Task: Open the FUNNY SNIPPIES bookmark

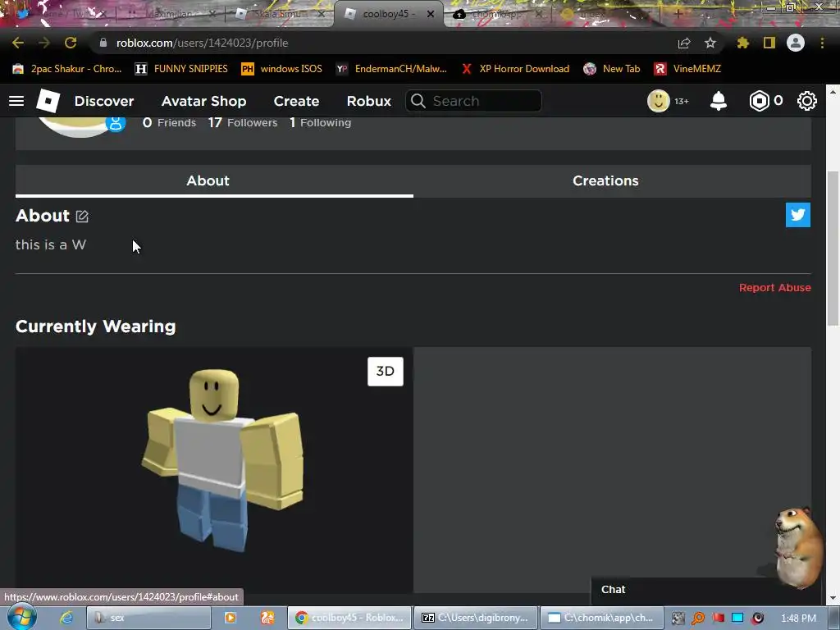Action: [x=181, y=69]
